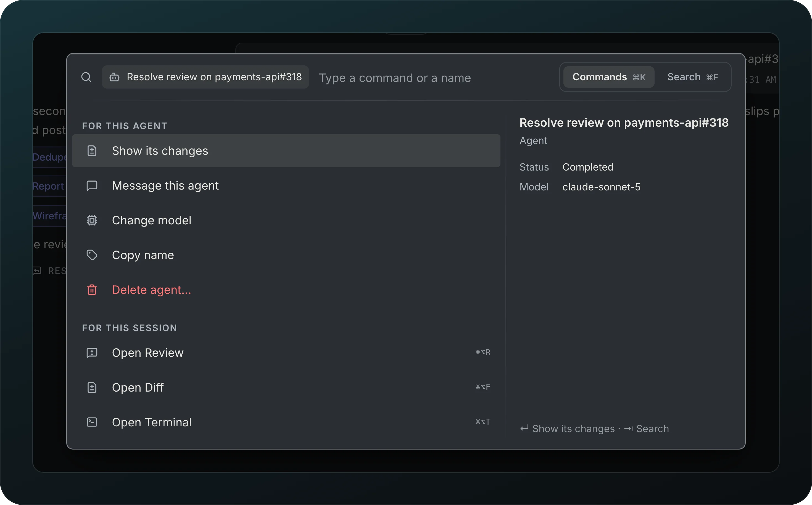Open Review from session commands
The width and height of the screenshot is (812, 505).
point(286,353)
